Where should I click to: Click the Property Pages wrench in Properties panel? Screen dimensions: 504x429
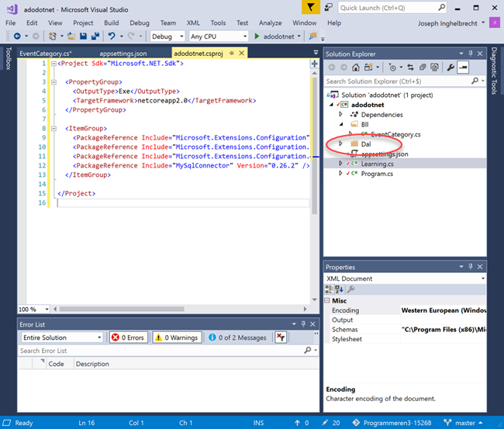tap(350, 289)
